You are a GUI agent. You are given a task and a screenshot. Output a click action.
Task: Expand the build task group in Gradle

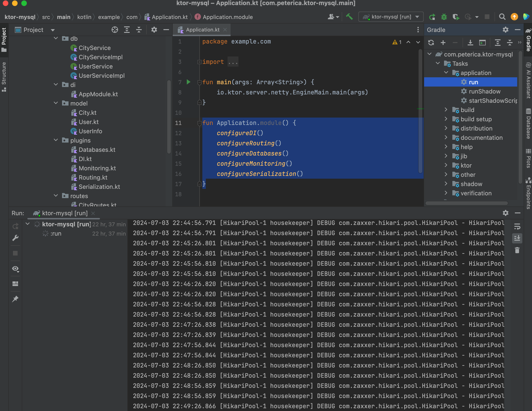(x=446, y=110)
